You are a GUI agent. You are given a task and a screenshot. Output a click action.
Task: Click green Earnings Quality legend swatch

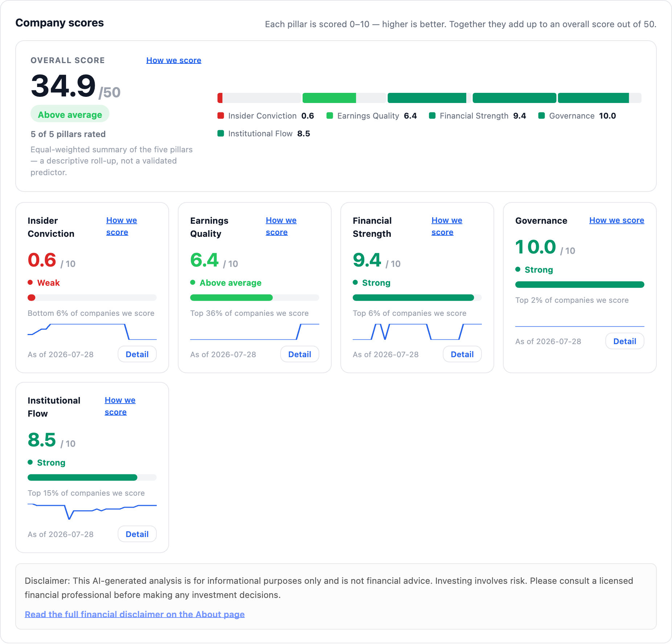tap(330, 116)
